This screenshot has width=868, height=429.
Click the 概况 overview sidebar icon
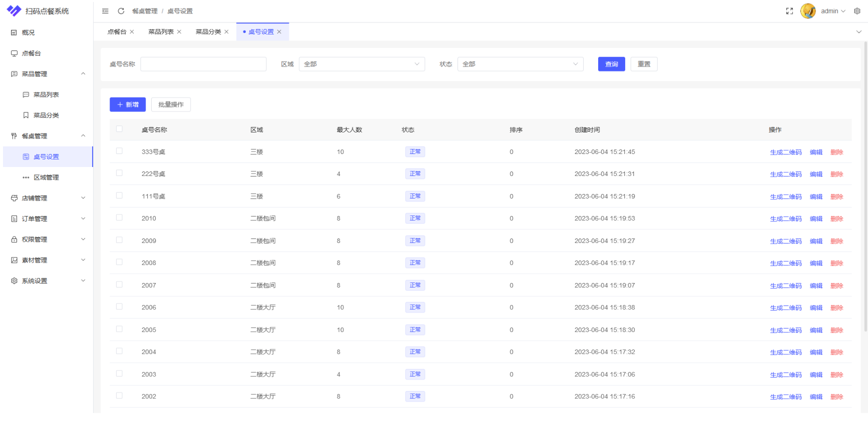coord(14,32)
